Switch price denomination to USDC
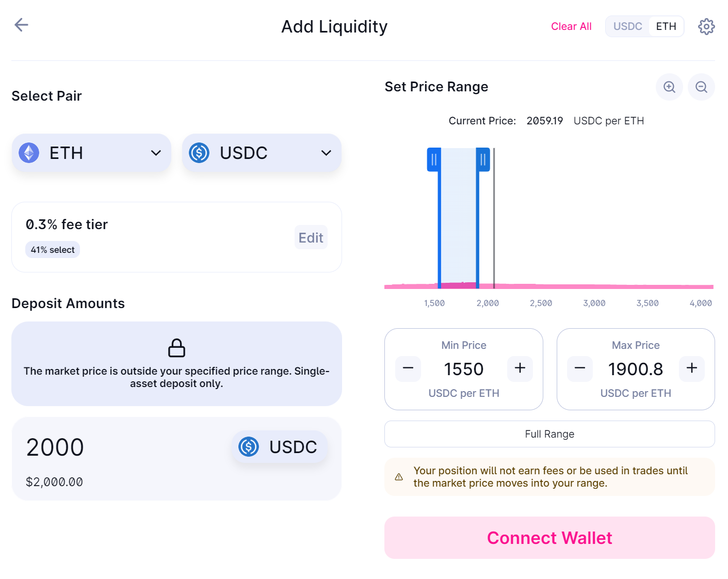Viewport: 728px width, 579px height. [x=627, y=26]
